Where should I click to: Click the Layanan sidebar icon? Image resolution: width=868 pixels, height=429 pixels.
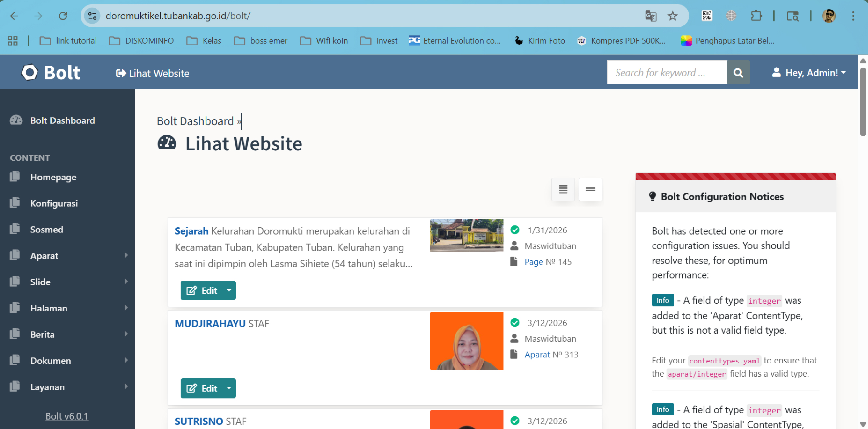[15, 386]
